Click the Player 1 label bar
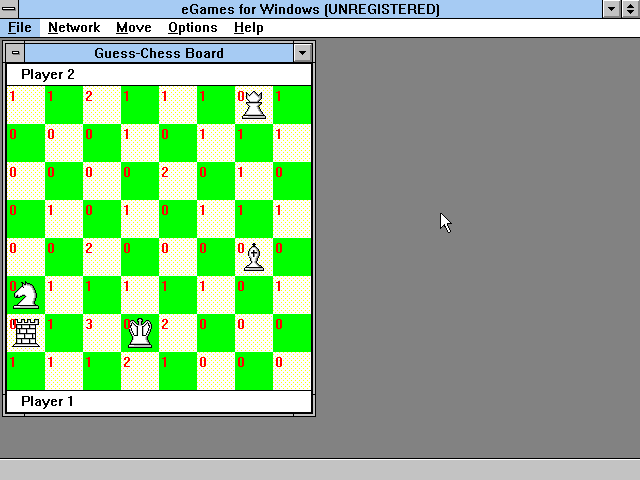Screen dimensions: 640x480 159,402
